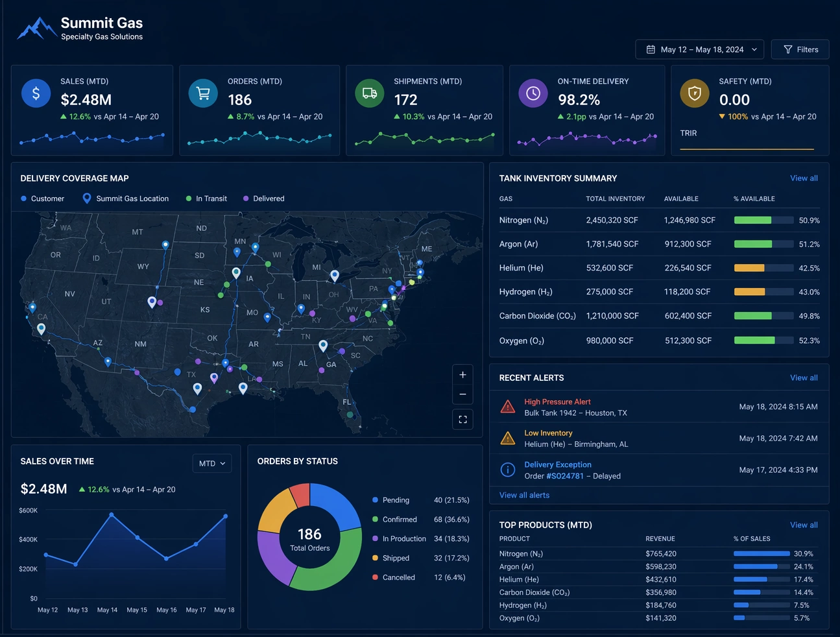Viewport: 840px width, 637px height.
Task: Toggle the Delivered map legend item
Action: [263, 198]
